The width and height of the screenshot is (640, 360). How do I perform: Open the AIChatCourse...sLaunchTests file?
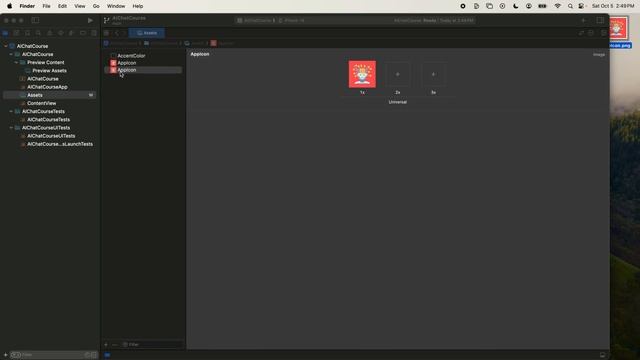pos(60,144)
